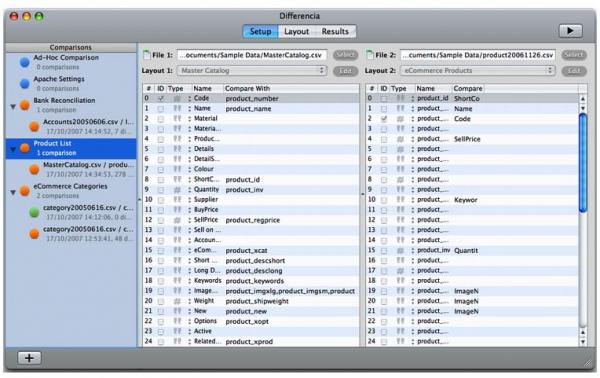Click the Name column header in File 1 table
The image size is (600, 378).
point(207,88)
